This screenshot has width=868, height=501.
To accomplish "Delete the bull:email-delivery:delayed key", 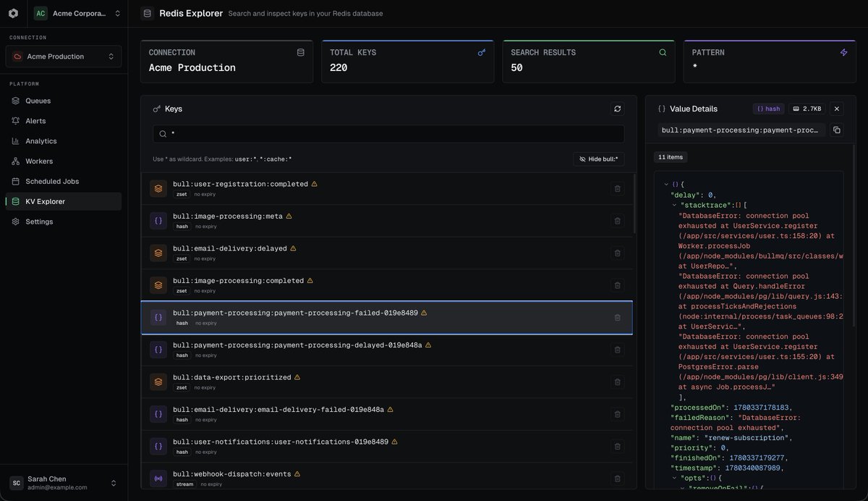I will tap(617, 253).
